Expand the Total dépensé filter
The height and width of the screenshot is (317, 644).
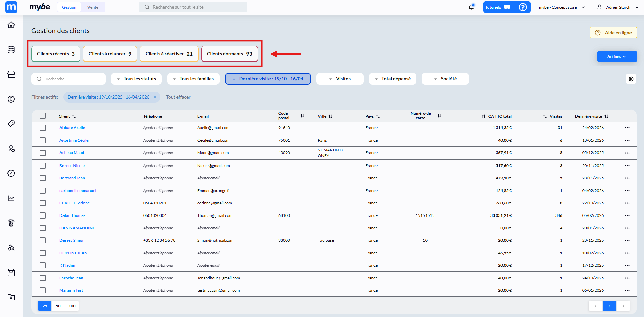[393, 79]
